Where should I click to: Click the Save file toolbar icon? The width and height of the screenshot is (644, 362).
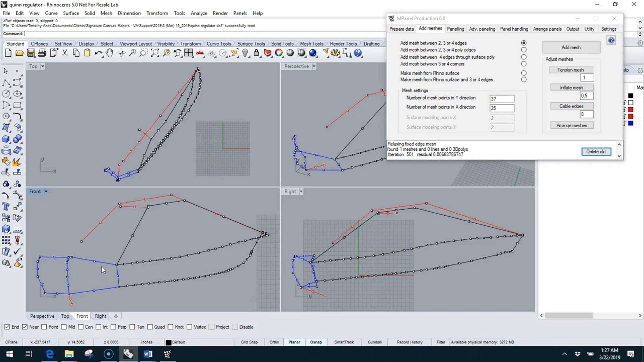pyautogui.click(x=31, y=53)
